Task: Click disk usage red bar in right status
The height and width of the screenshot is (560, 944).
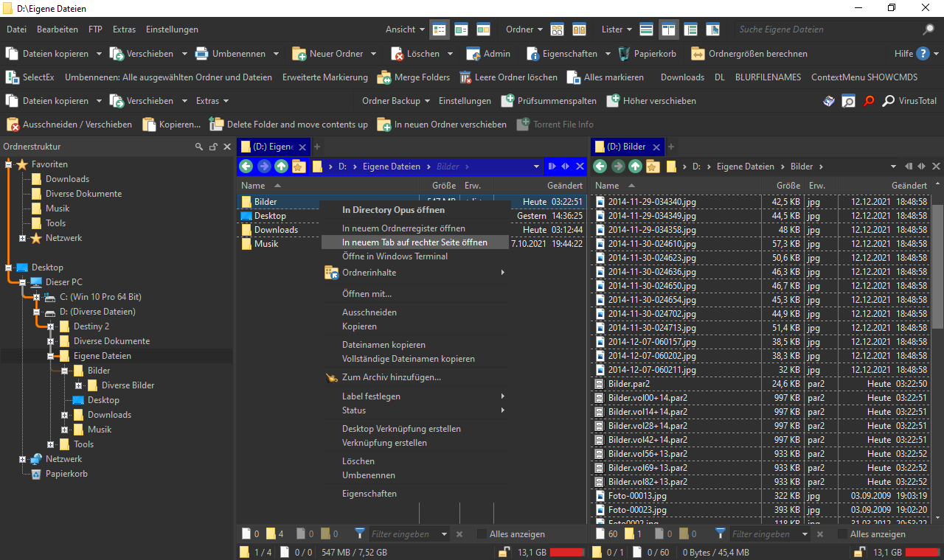Action: [922, 552]
